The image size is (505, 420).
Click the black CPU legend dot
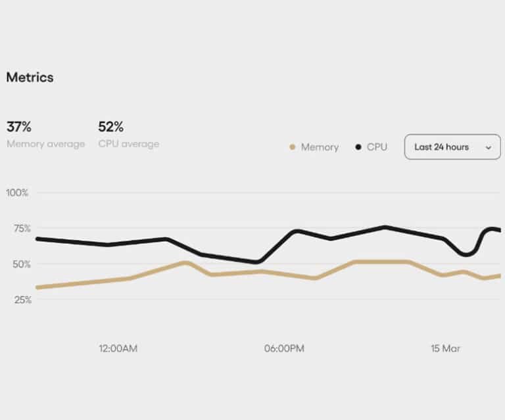point(358,147)
